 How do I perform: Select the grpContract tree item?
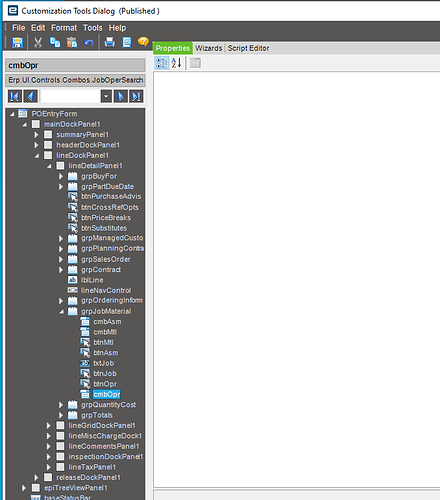pos(101,270)
